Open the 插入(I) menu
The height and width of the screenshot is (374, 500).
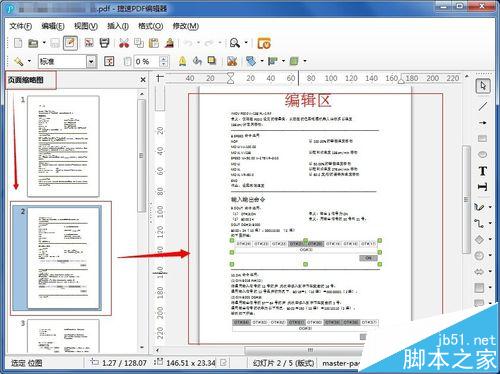click(118, 26)
